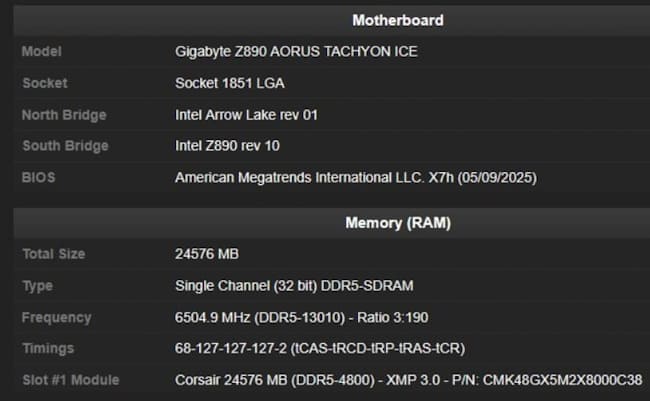Click the North Bridge label

[65, 115]
